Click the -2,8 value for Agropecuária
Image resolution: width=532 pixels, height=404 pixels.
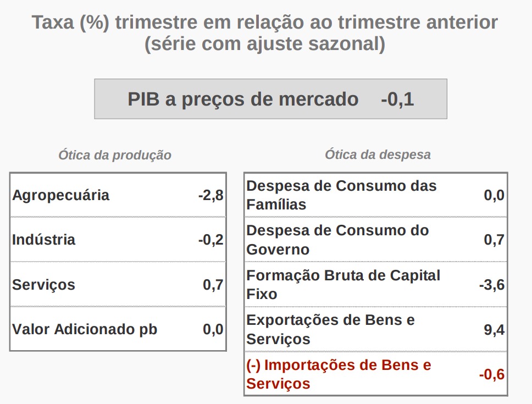click(x=211, y=195)
